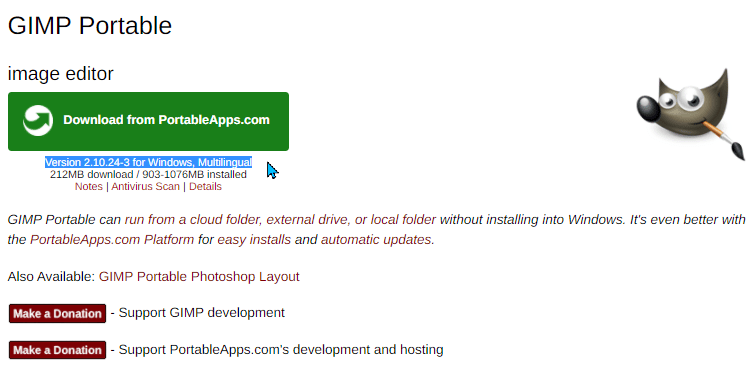Follow the 'automatic updates' link

click(x=376, y=239)
